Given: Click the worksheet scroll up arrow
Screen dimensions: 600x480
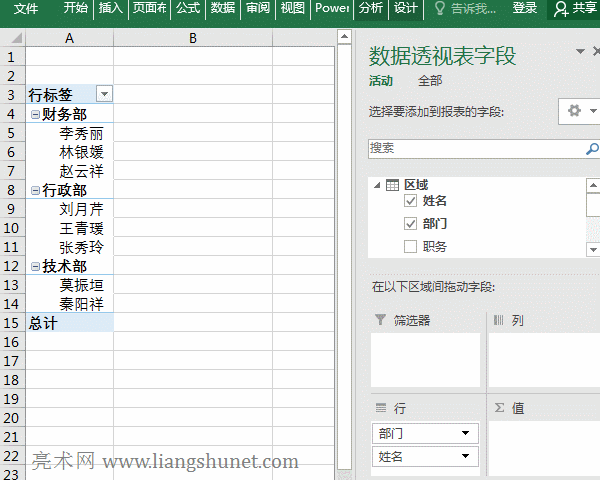Looking at the screenshot, I should (x=344, y=37).
